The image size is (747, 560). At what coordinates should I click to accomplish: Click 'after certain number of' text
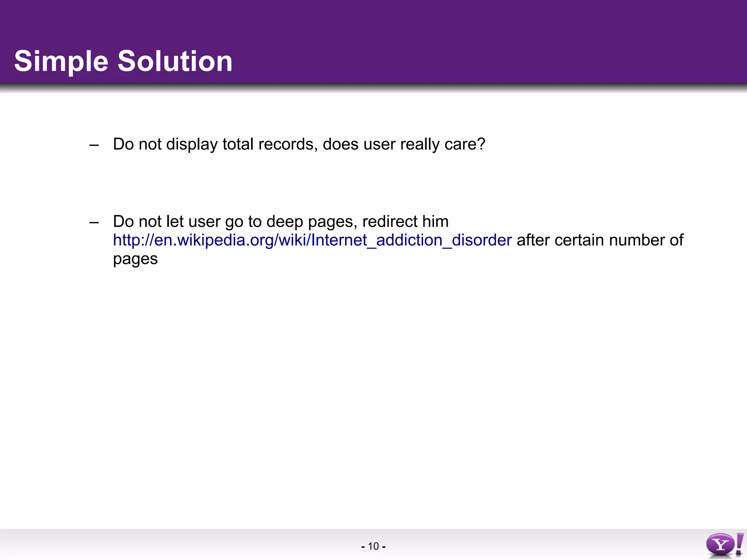point(600,240)
